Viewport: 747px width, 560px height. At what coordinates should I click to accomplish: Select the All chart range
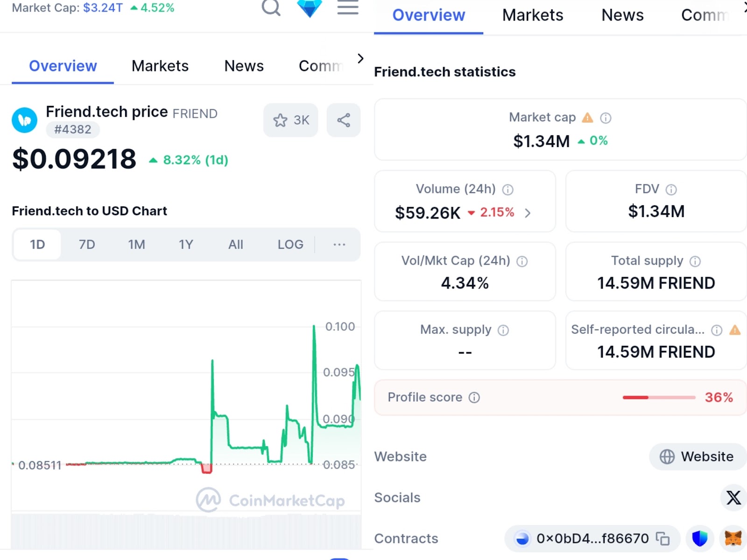coord(236,245)
